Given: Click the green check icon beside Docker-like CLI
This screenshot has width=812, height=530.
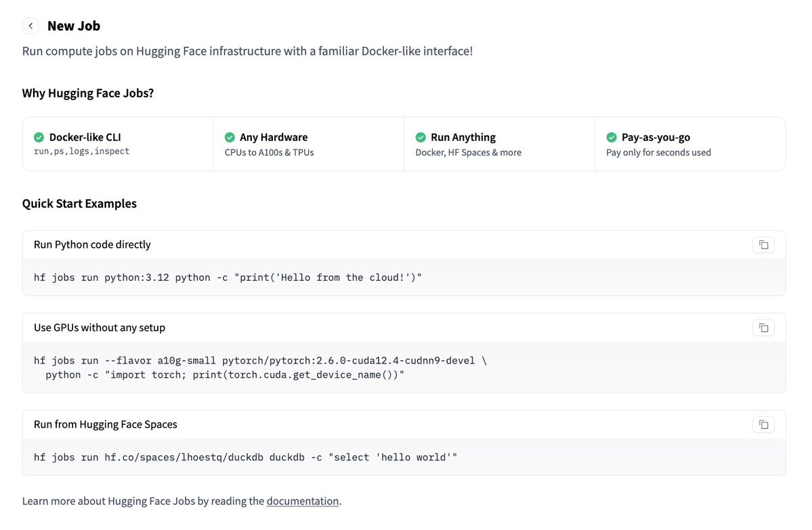Looking at the screenshot, I should click(39, 137).
